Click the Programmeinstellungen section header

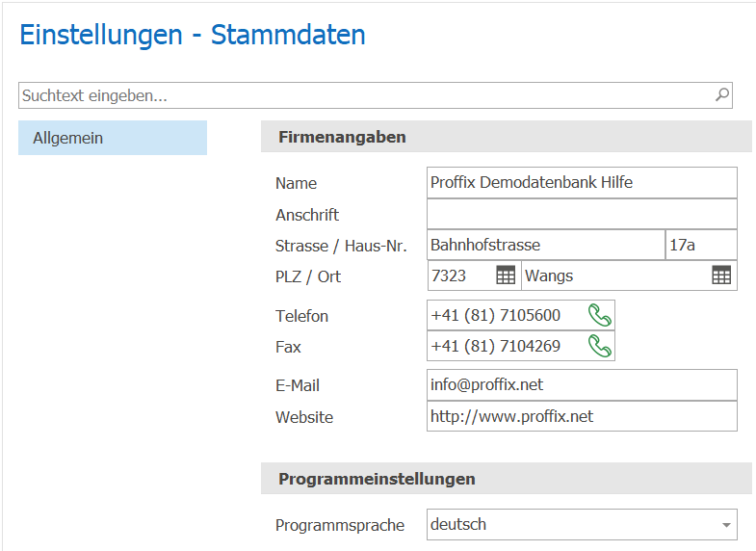507,479
